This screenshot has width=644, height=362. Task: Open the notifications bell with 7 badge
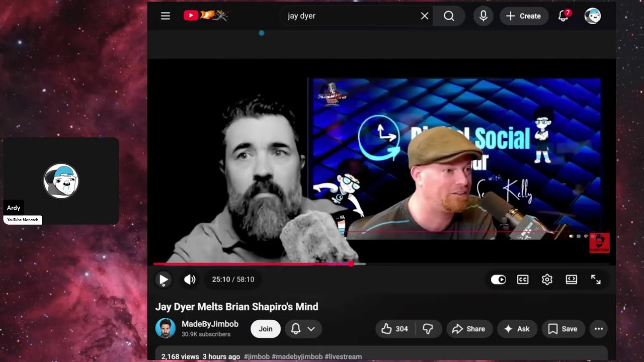pyautogui.click(x=563, y=16)
